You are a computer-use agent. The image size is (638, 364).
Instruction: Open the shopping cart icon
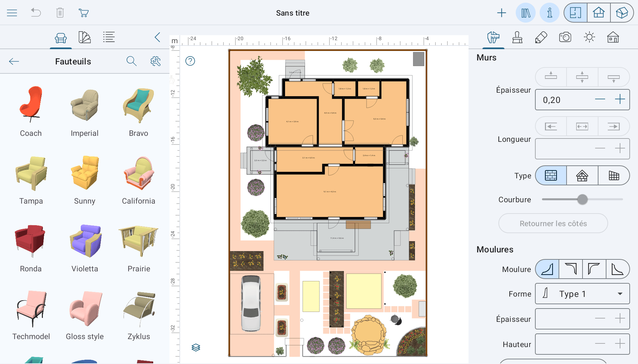83,13
